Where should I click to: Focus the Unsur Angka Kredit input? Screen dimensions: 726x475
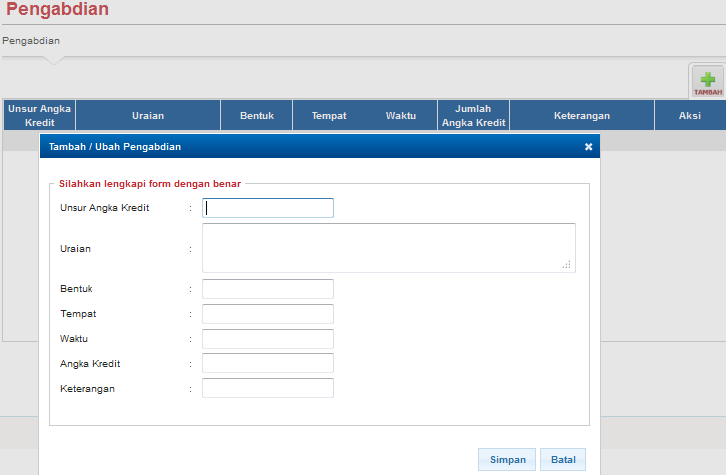coord(268,208)
